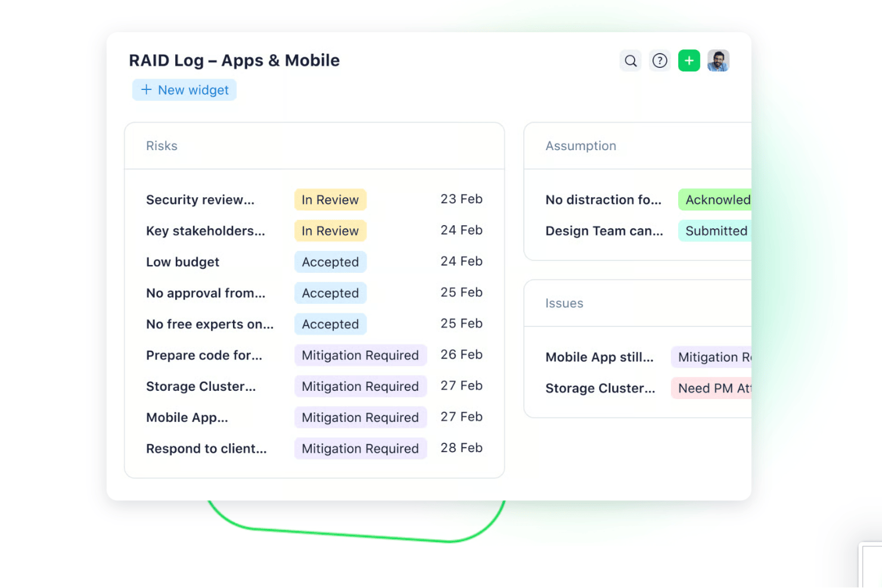
Task: Click the 28 Feb date
Action: [x=461, y=448]
